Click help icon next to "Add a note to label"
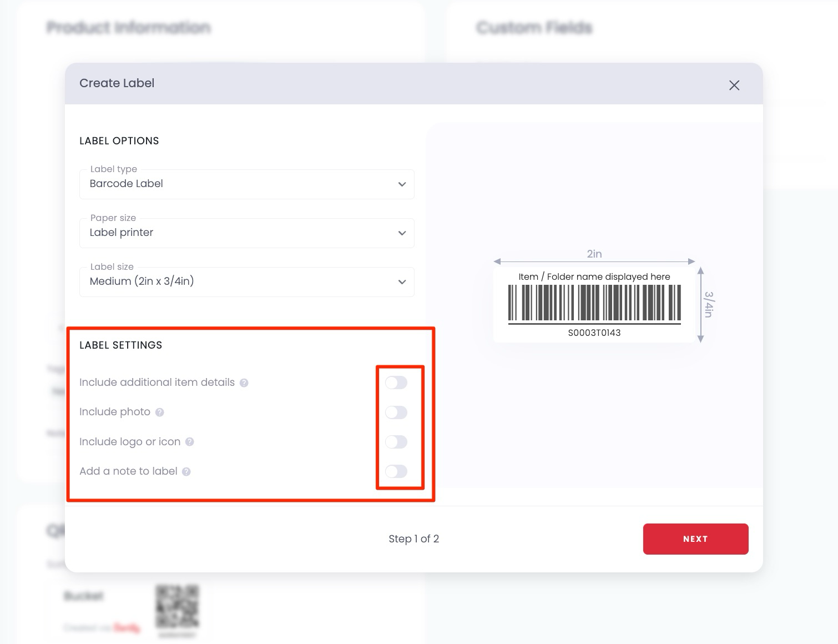 pos(186,471)
